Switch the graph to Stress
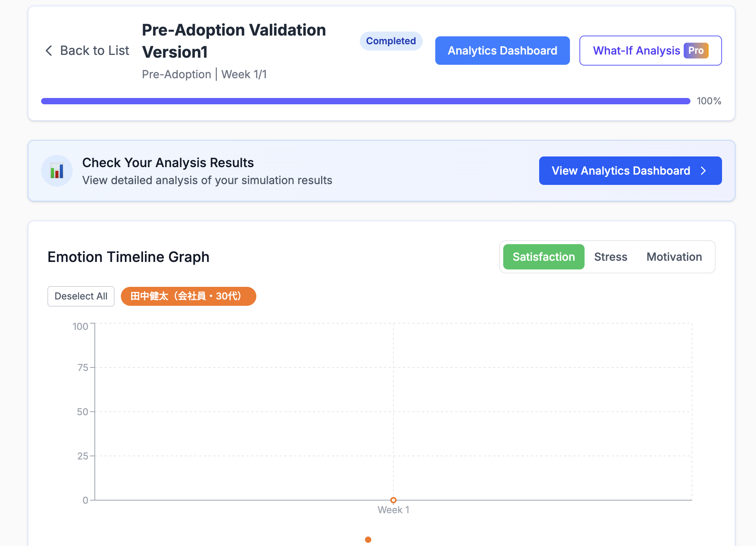Viewport: 756px width, 546px height. click(x=611, y=257)
